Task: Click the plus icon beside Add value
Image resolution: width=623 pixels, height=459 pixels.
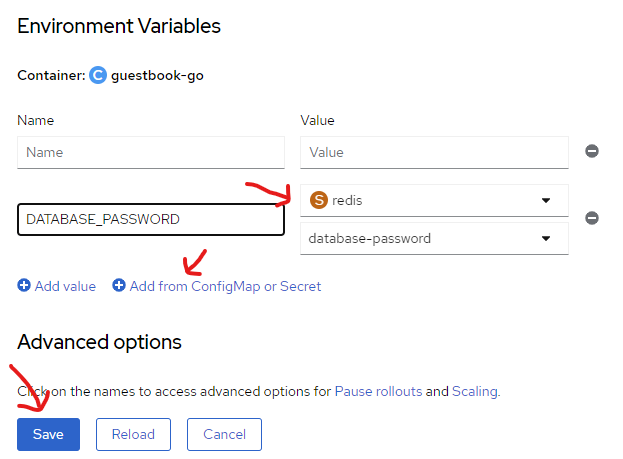Action: coord(24,285)
